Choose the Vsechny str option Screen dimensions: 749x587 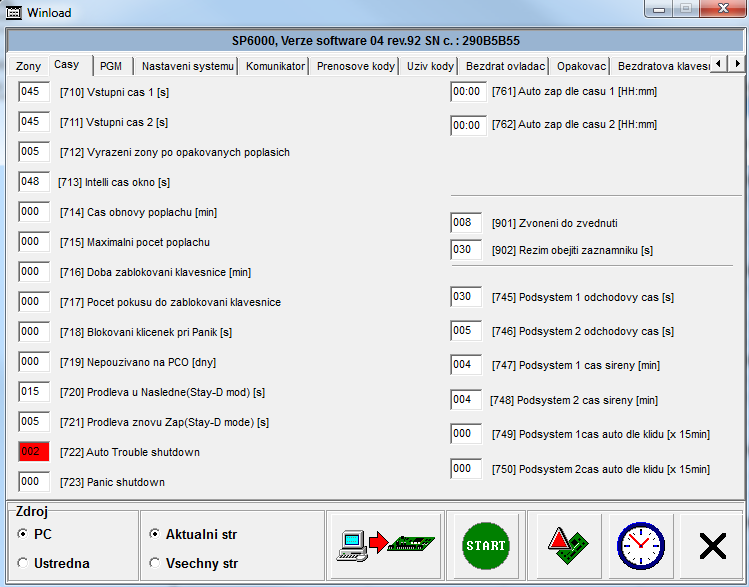(x=154, y=564)
